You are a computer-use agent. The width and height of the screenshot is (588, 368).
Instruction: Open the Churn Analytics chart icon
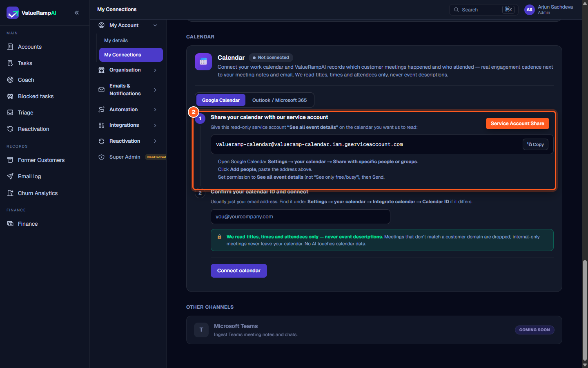10,193
